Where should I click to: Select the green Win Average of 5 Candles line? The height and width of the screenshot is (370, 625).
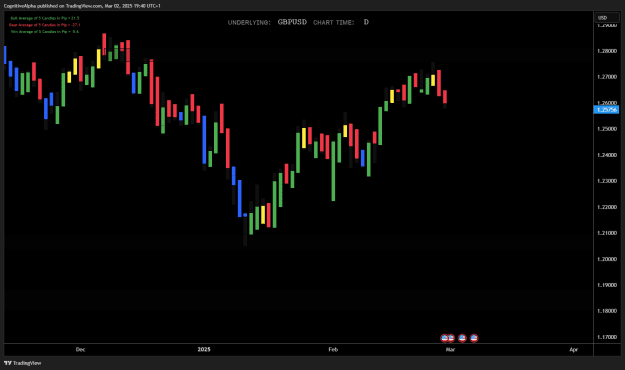45,31
